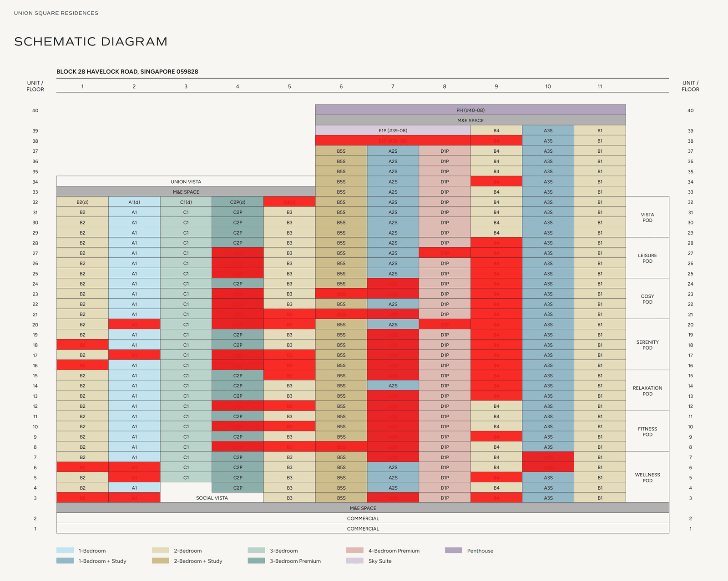Click the 4-Bedroom Premium legend swatch
728x581 pixels.
click(355, 551)
